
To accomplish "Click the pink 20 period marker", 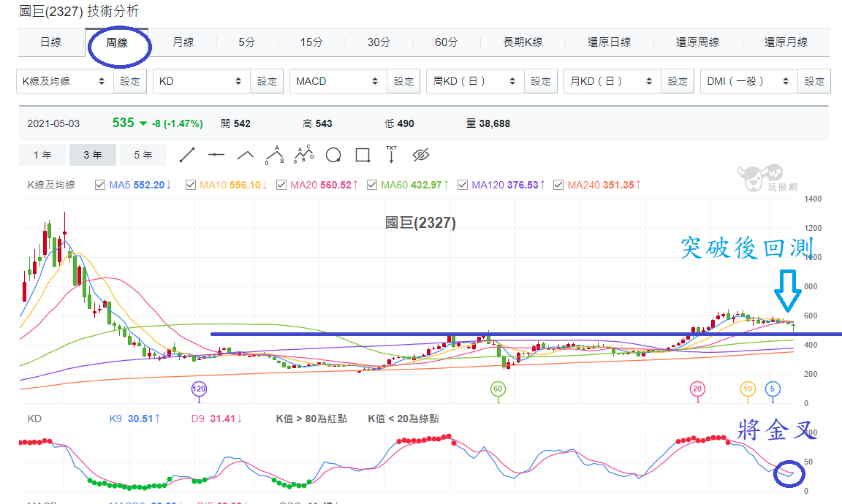I will coord(697,389).
